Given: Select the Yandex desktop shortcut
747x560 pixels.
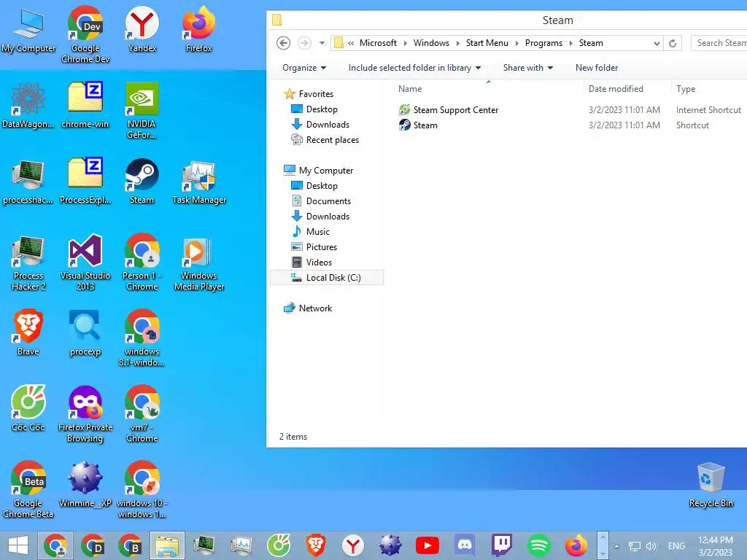Looking at the screenshot, I should [x=142, y=29].
